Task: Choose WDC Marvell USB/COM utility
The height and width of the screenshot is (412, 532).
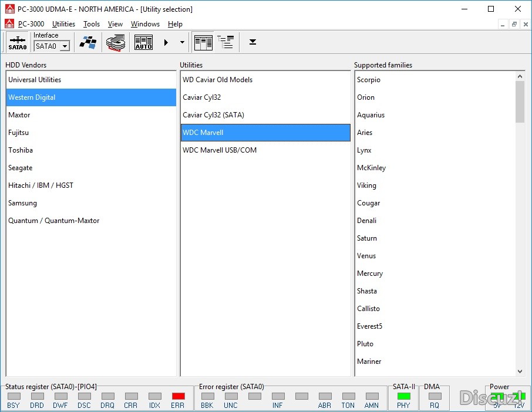Action: click(x=220, y=150)
